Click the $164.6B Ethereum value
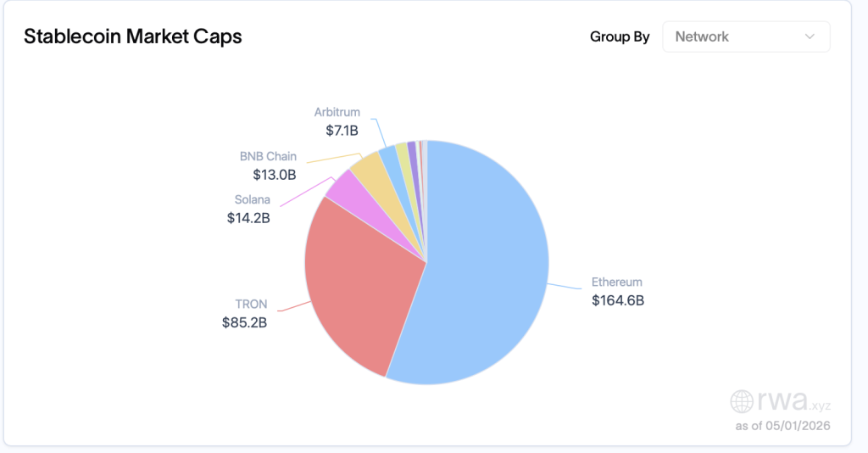This screenshot has width=868, height=453. point(618,300)
